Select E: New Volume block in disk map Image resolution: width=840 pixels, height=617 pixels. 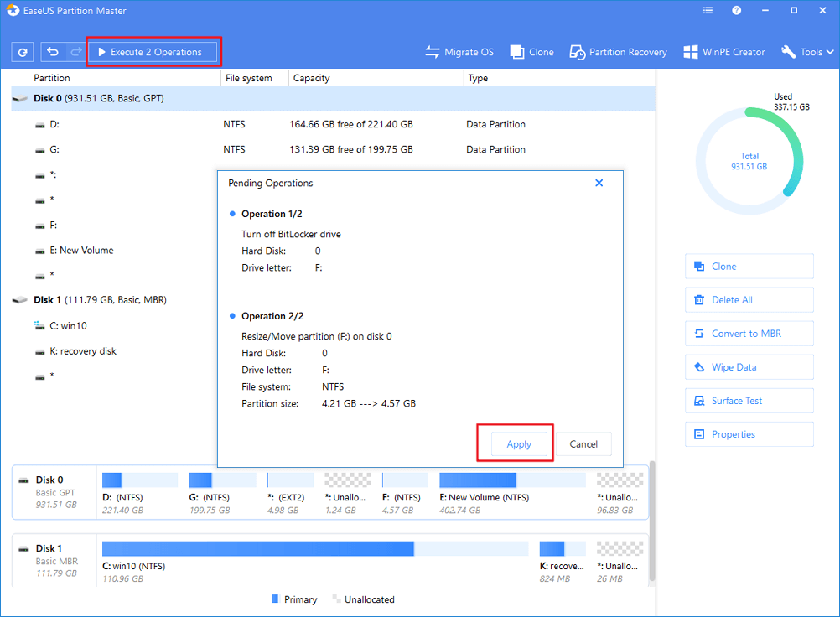pos(513,493)
